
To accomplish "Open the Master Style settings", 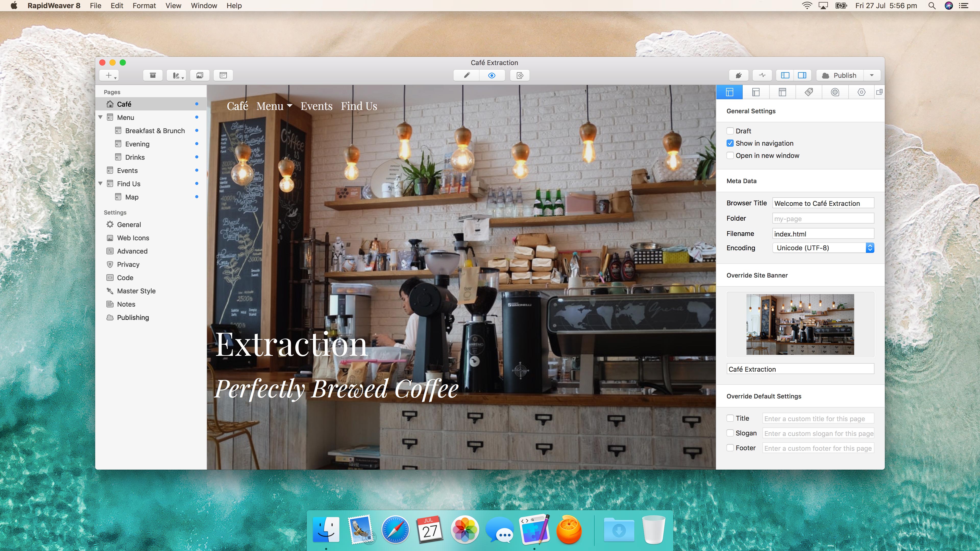I will (x=136, y=291).
